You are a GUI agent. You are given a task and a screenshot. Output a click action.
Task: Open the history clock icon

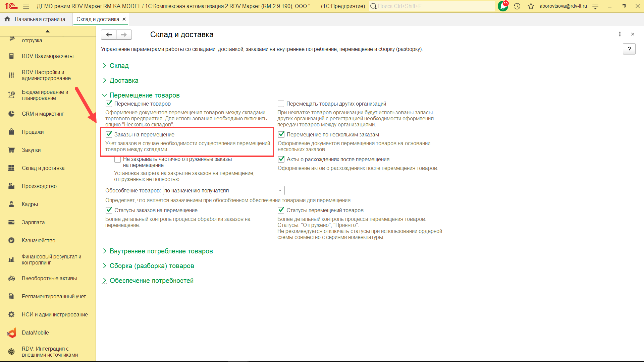[x=517, y=6]
